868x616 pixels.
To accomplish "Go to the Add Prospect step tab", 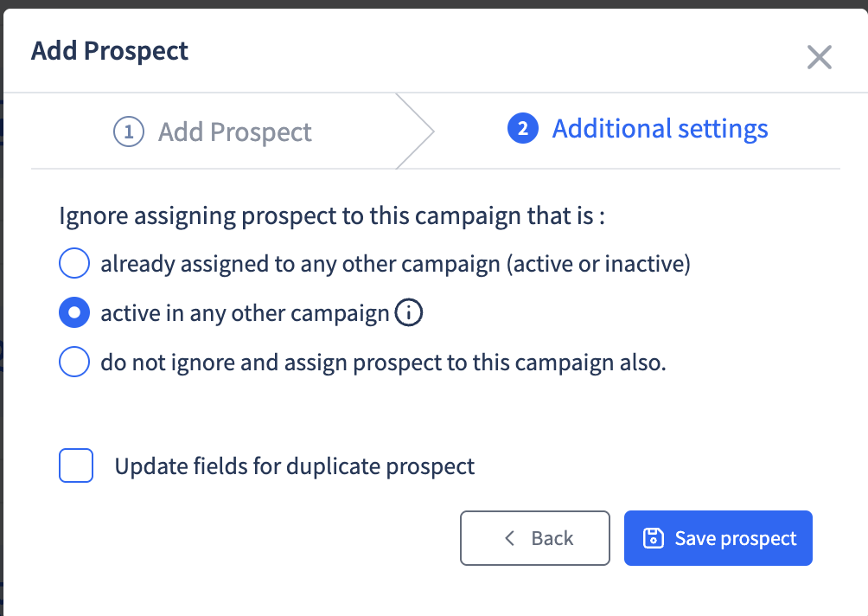I will (213, 132).
